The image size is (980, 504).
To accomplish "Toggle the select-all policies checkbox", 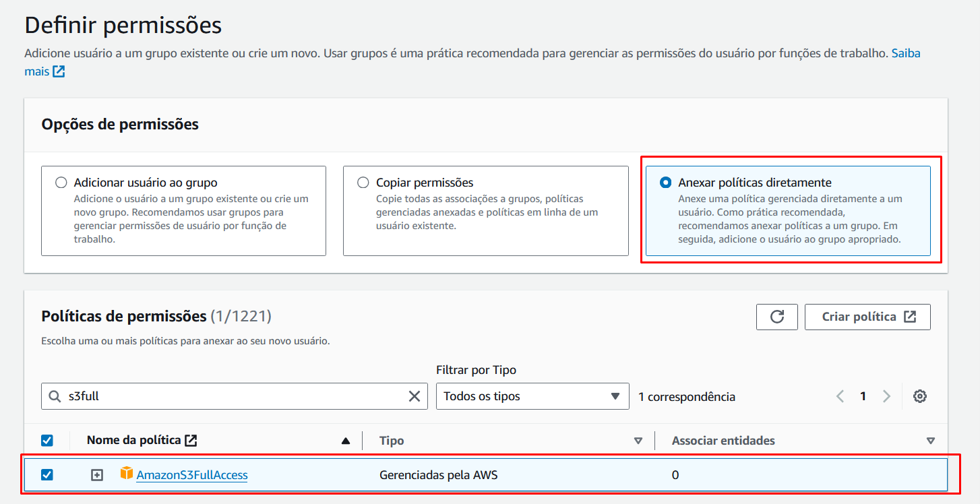I will pyautogui.click(x=47, y=441).
